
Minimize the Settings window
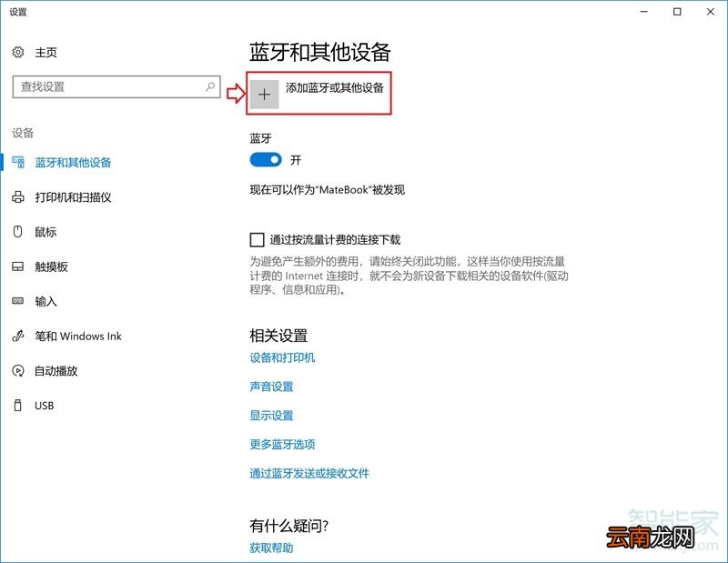644,12
